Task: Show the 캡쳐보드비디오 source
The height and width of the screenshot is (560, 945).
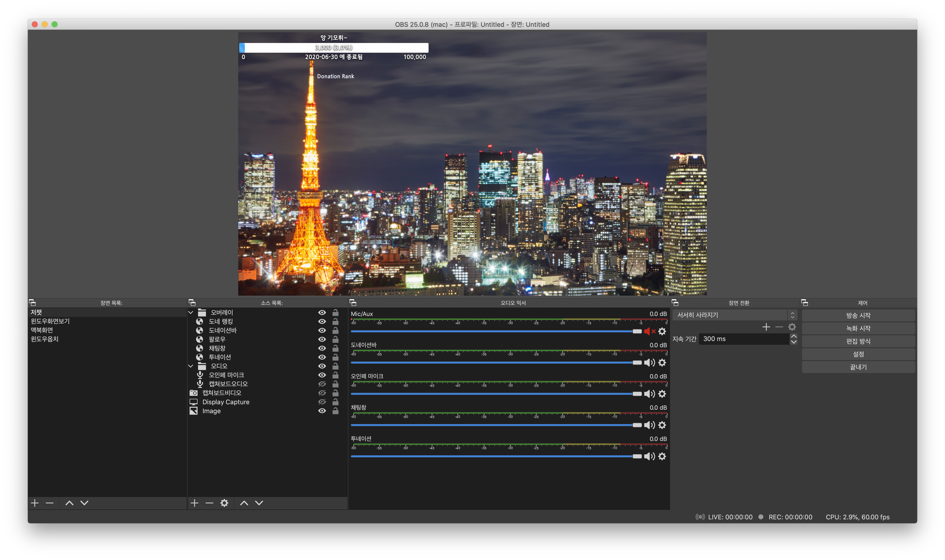Action: [322, 393]
